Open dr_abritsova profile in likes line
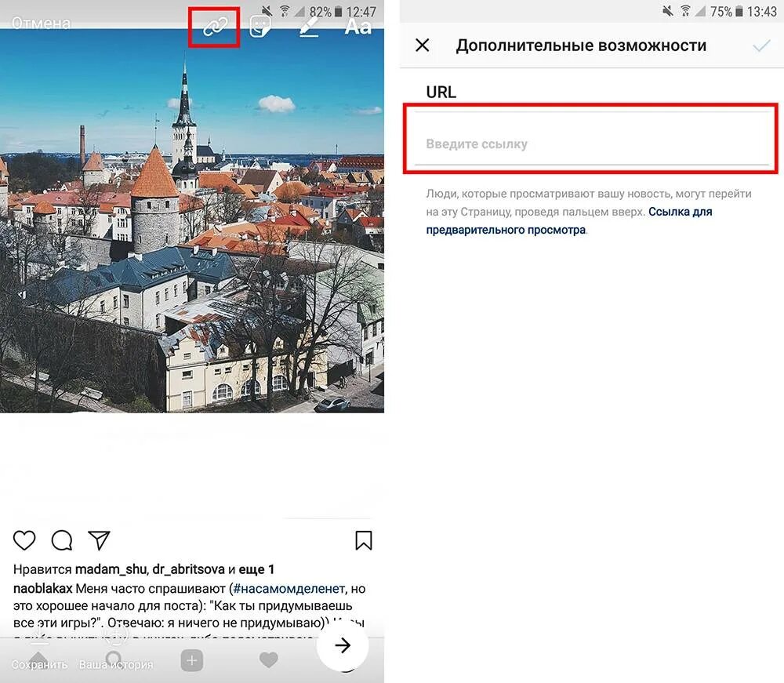The width and height of the screenshot is (784, 683). coord(188,569)
